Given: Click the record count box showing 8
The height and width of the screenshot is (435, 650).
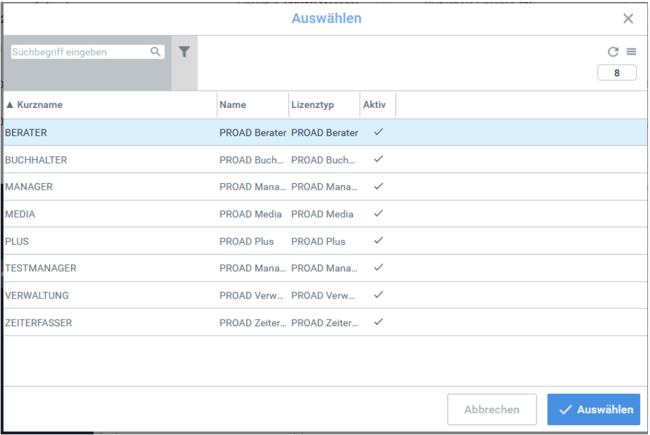Looking at the screenshot, I should [x=616, y=73].
